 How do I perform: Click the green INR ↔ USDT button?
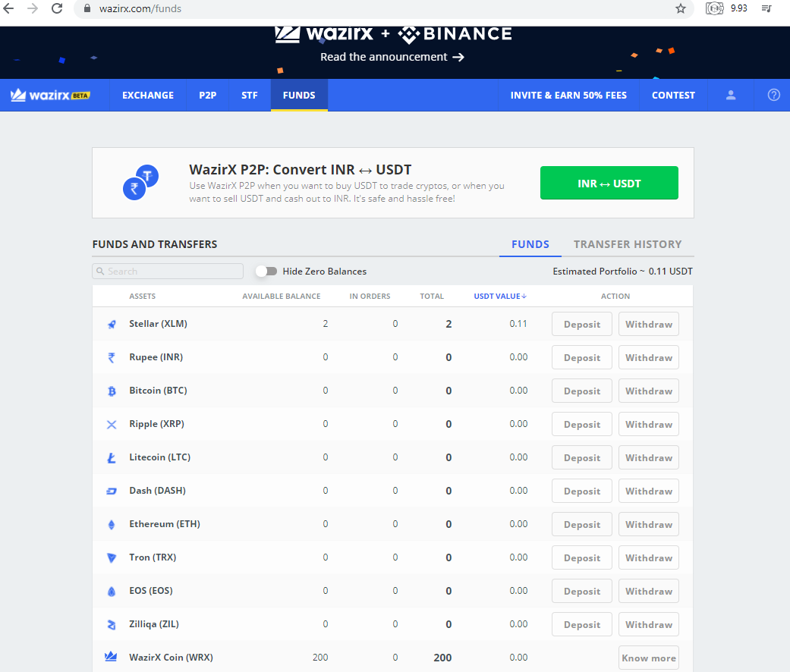(609, 183)
